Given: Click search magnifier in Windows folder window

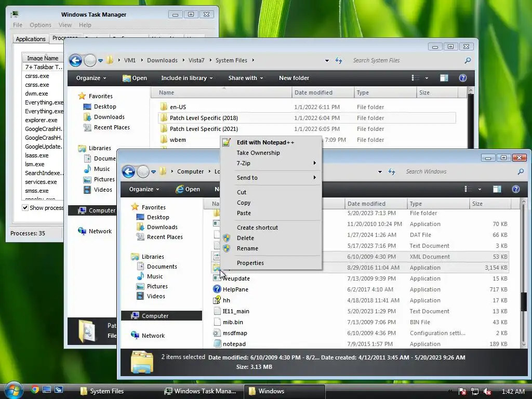Looking at the screenshot, I should tap(521, 171).
